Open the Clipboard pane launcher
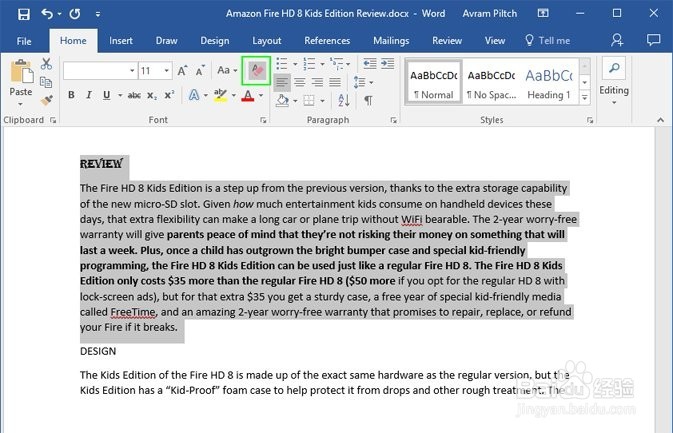 pos(53,120)
